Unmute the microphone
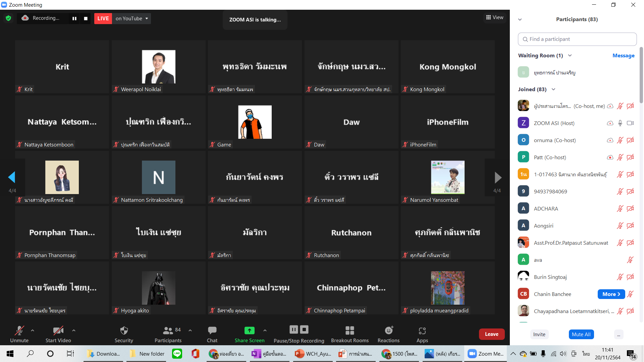The image size is (644, 362). tap(19, 334)
